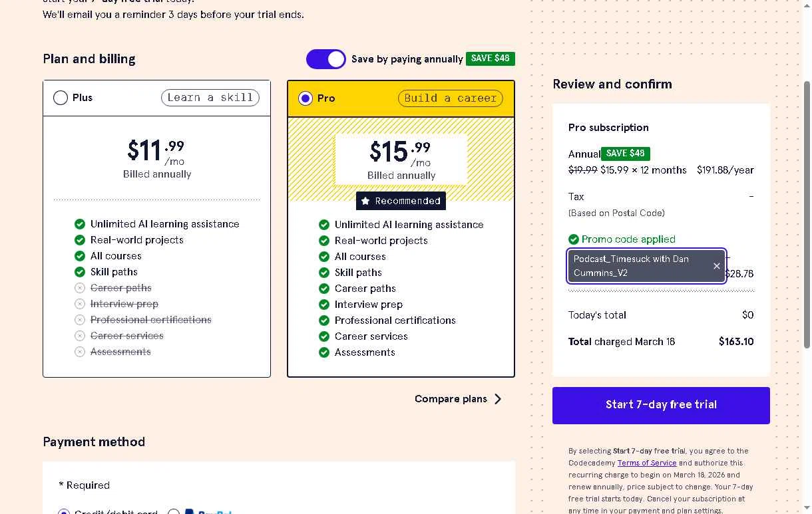Expand Compare plans chevron arrow

(498, 399)
